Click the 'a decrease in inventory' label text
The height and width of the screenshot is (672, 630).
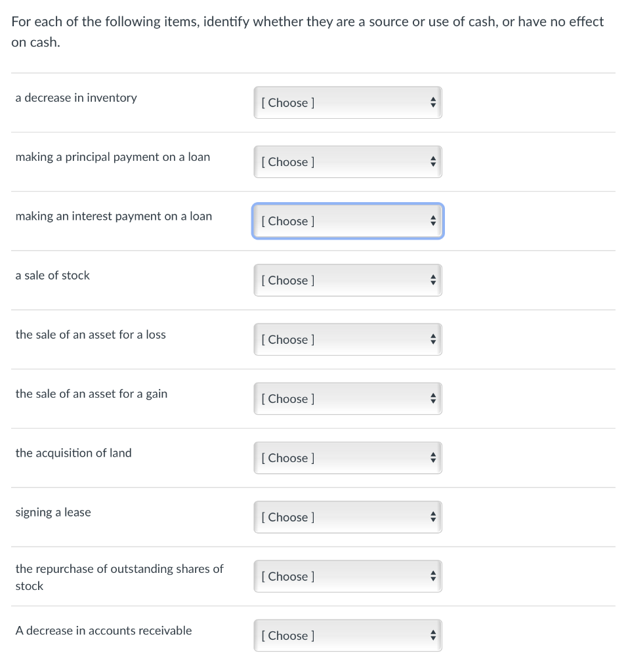point(76,98)
